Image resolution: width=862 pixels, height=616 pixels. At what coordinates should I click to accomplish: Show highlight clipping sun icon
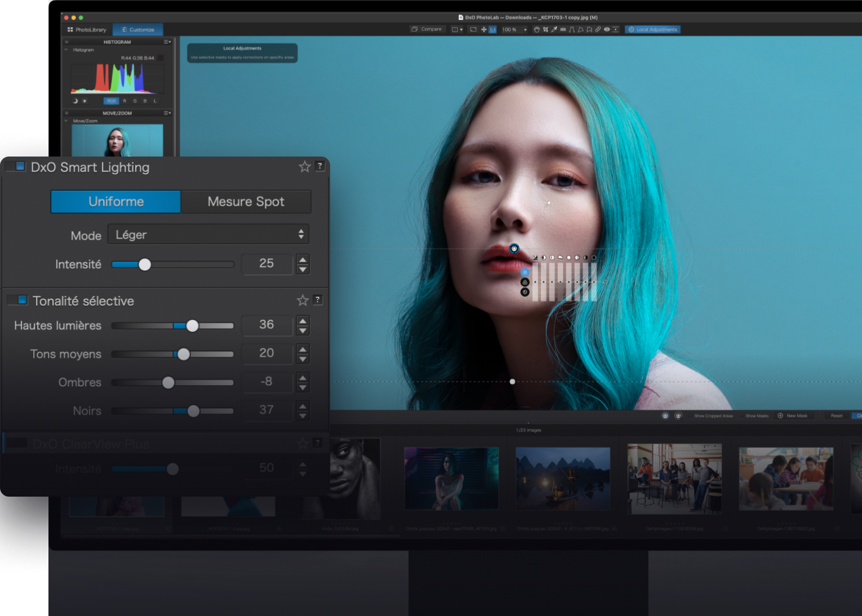click(x=85, y=101)
